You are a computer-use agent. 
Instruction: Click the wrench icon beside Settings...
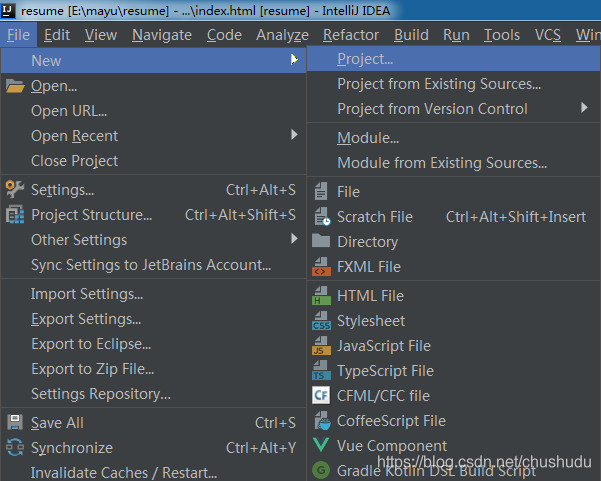[15, 189]
